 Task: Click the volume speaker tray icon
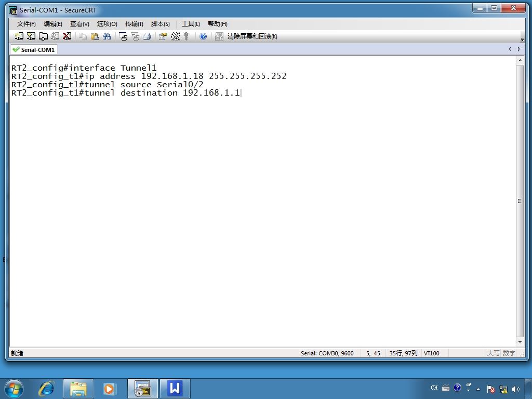(516, 389)
